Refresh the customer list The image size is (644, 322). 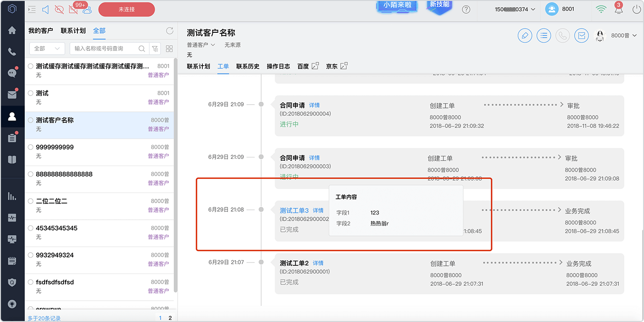coord(170,31)
